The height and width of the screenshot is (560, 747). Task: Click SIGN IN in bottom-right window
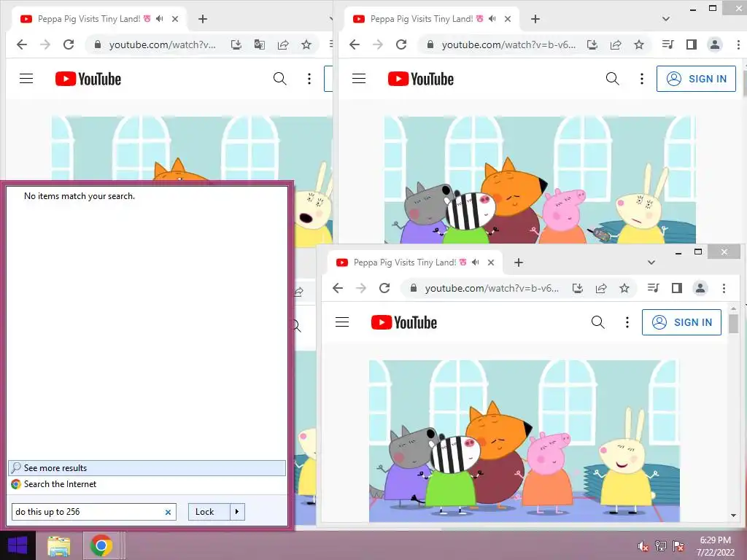click(x=681, y=322)
